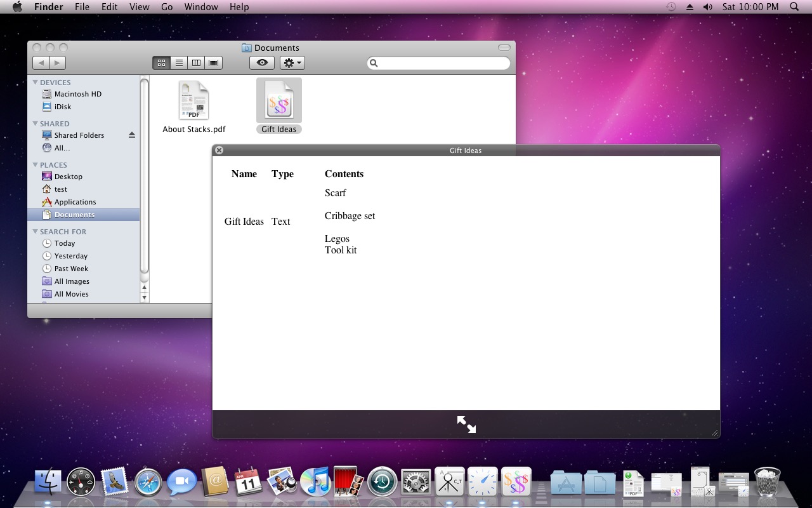Select Applications in the sidebar
This screenshot has width=812, height=508.
[x=75, y=202]
